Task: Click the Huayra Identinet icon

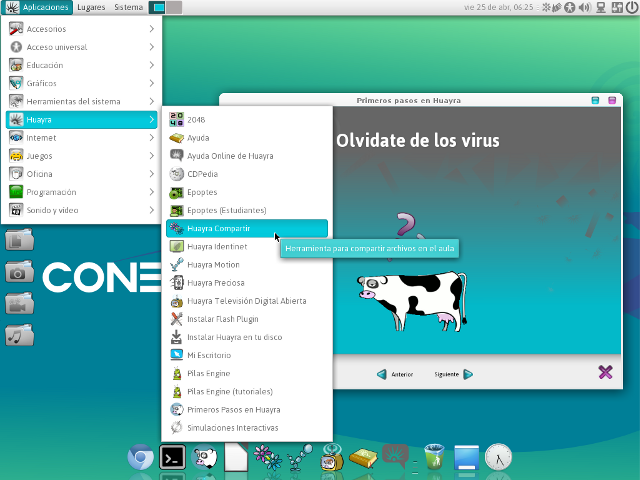Action: [x=176, y=247]
